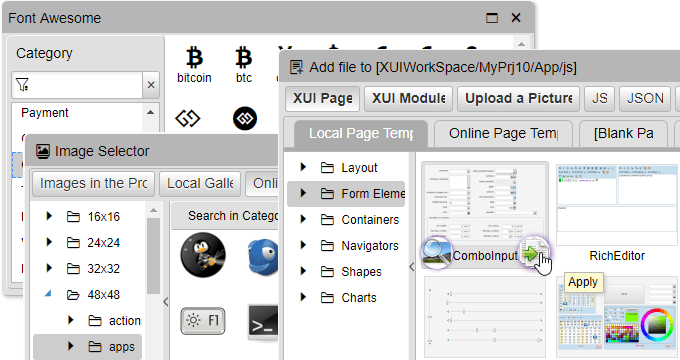Expand the actions subfolder node
The height and width of the screenshot is (360, 680).
pos(71,320)
